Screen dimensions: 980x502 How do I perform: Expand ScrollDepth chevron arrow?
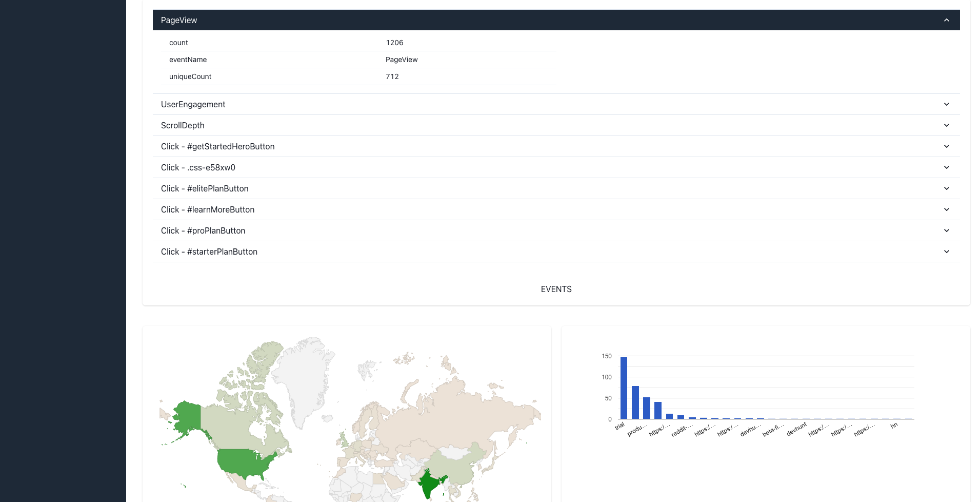click(946, 125)
